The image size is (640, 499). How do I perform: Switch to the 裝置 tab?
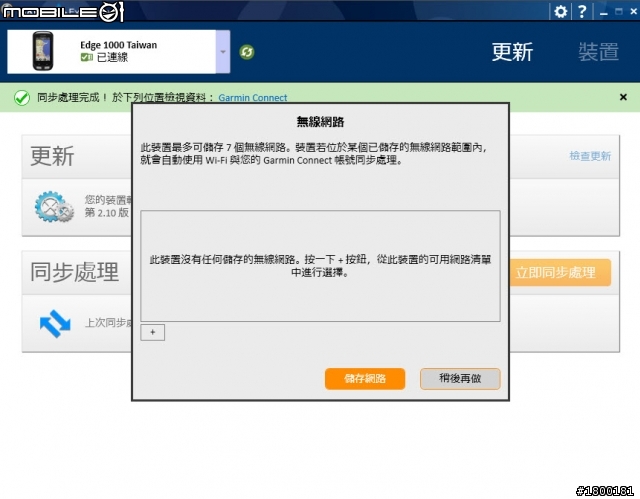pos(598,52)
